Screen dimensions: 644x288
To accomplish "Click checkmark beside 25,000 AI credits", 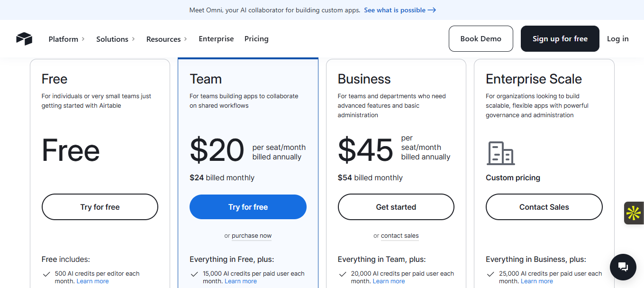I will coord(490,274).
